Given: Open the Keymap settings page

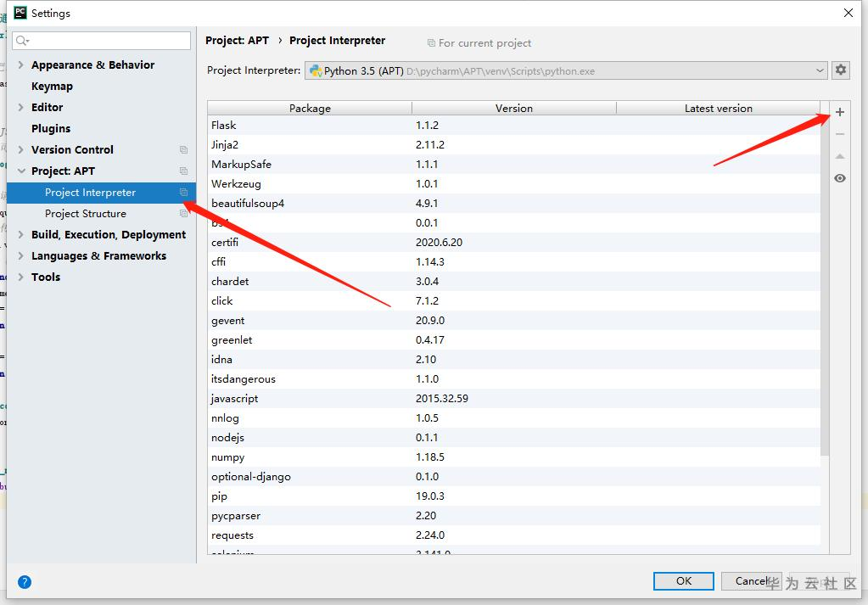Looking at the screenshot, I should tap(52, 86).
